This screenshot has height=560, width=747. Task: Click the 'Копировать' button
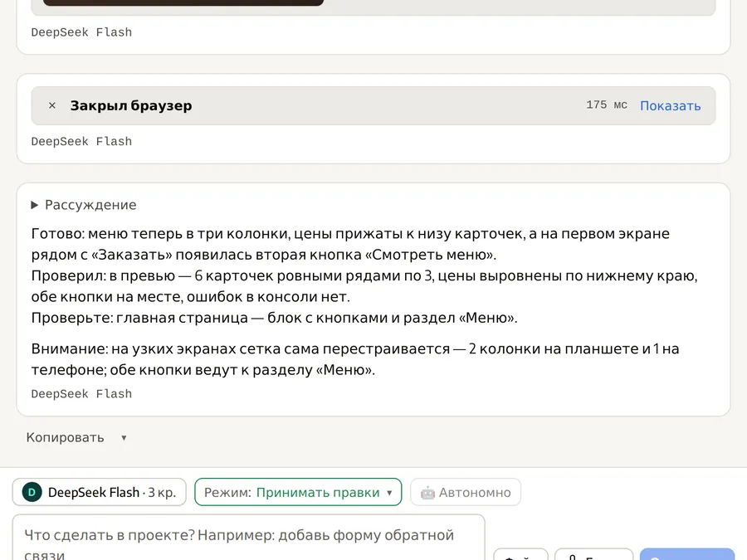tap(65, 437)
